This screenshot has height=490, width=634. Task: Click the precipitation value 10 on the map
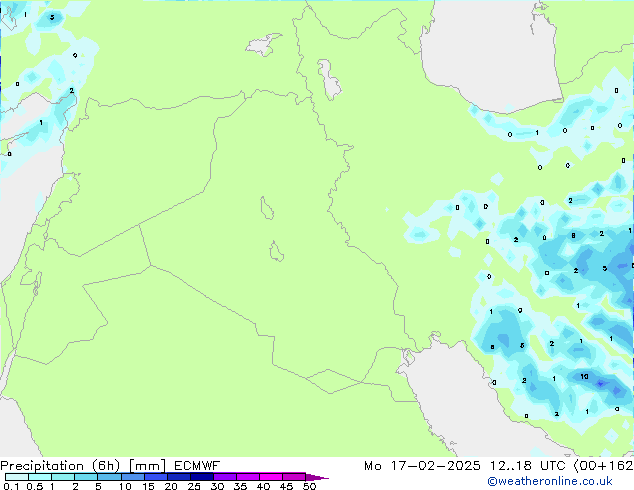pos(584,376)
